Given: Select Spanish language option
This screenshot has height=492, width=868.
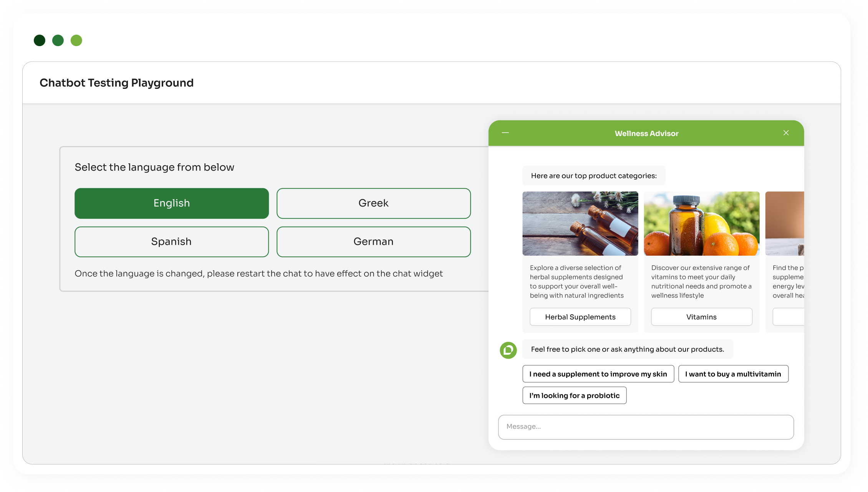Looking at the screenshot, I should 172,242.
